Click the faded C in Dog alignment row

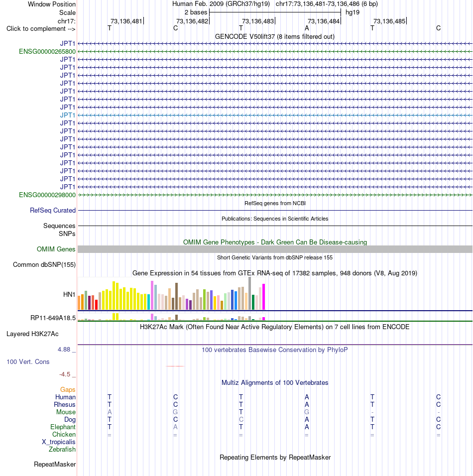coord(241,420)
